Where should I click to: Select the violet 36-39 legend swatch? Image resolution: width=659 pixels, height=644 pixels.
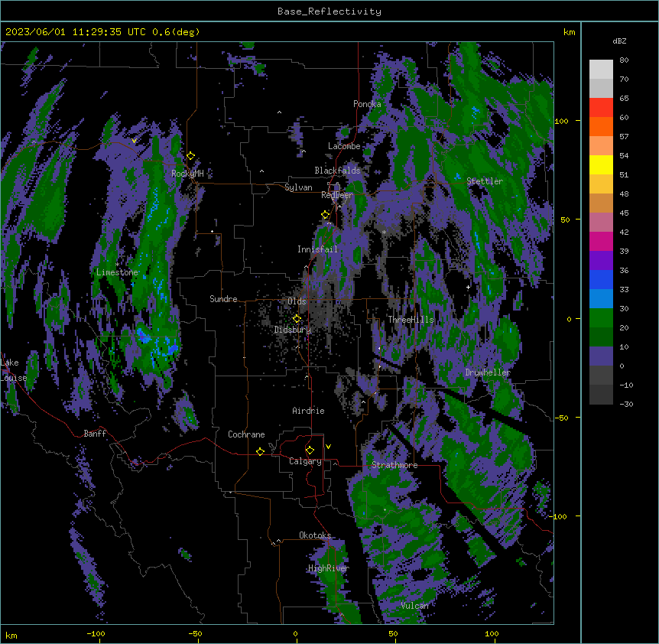(601, 261)
